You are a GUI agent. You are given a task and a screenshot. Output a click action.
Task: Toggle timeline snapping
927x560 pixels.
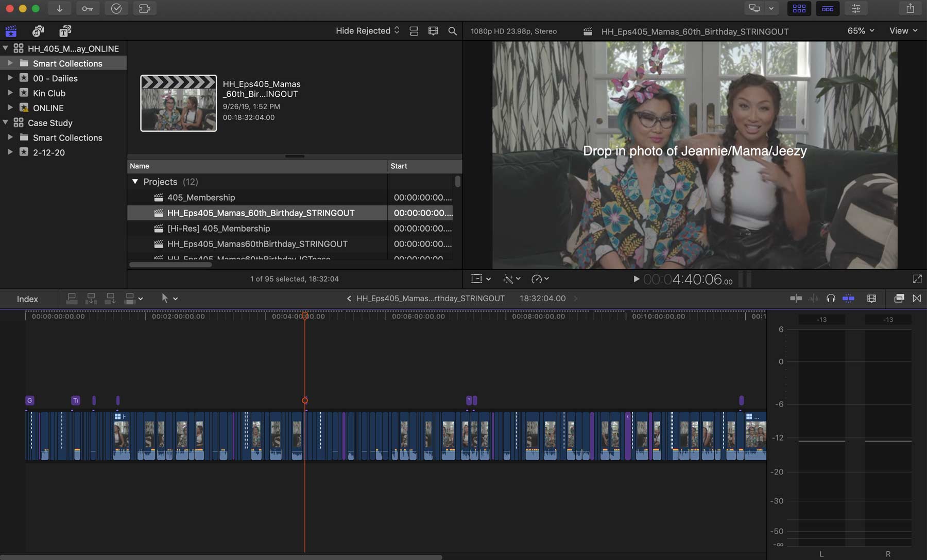[x=848, y=299]
